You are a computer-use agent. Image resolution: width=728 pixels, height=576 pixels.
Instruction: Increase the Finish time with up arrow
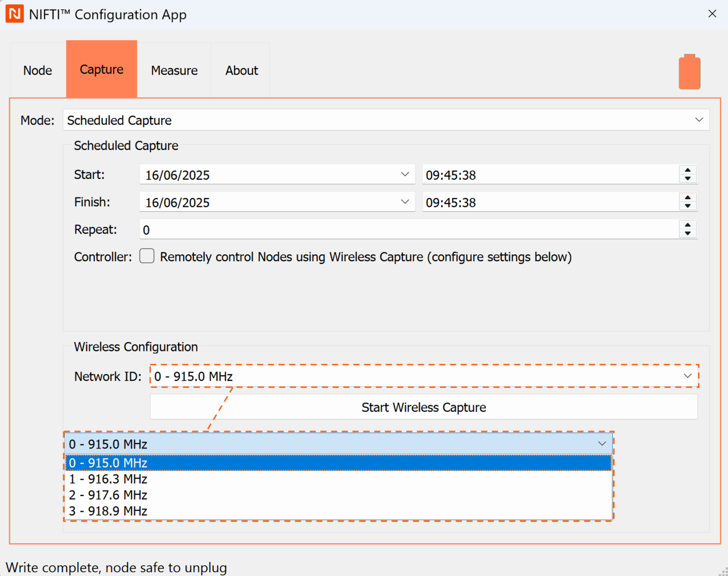[688, 198]
